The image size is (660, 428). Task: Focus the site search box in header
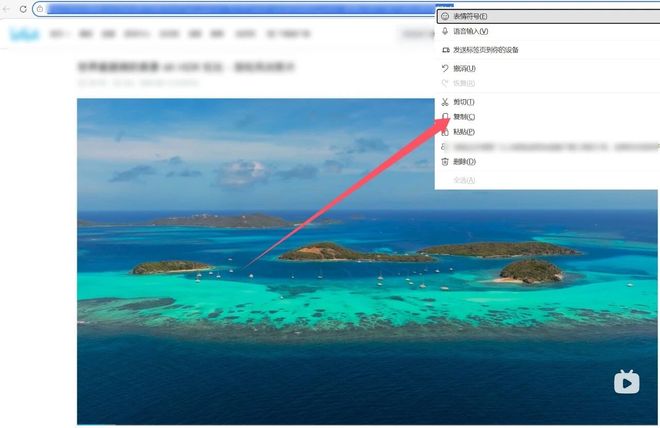415,35
